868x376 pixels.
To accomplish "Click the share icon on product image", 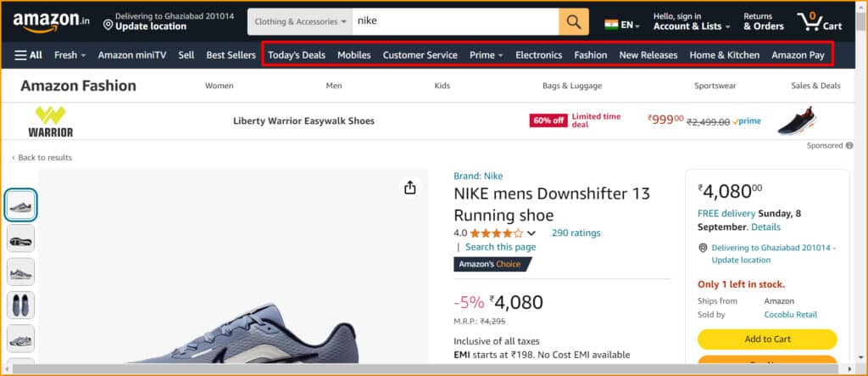I will click(x=409, y=188).
